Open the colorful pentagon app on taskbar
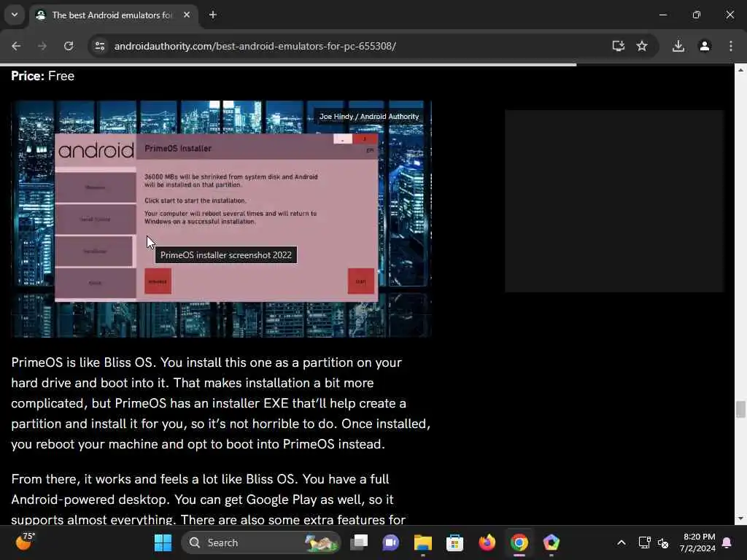The image size is (747, 560). (x=551, y=542)
